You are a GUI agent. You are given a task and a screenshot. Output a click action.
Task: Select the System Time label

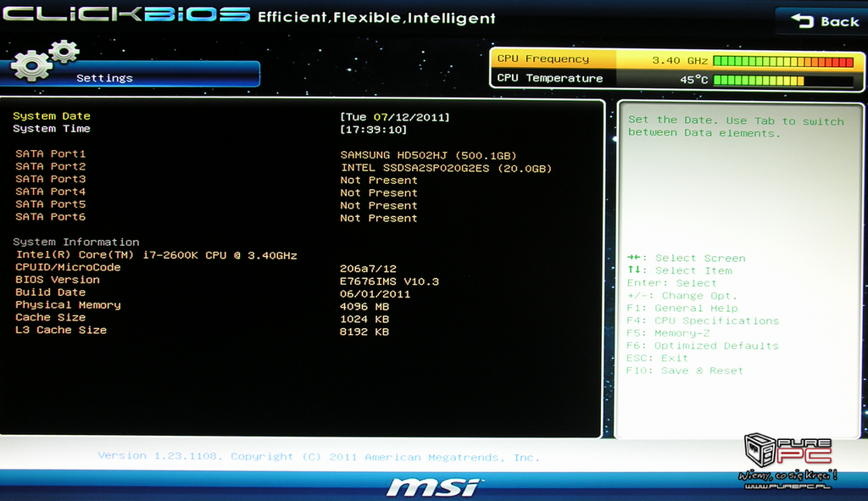pos(52,129)
